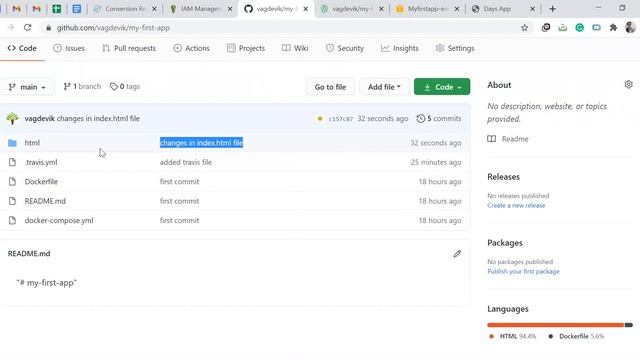This screenshot has width=640, height=360.
Task: Open 'changes in index.html file' commit on html row
Action: (x=201, y=143)
